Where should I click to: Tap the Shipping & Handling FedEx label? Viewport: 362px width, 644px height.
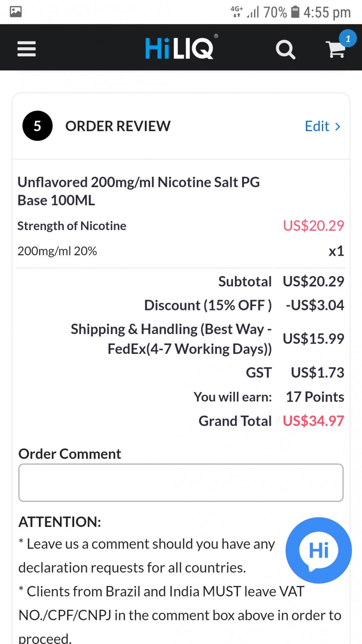click(x=171, y=339)
